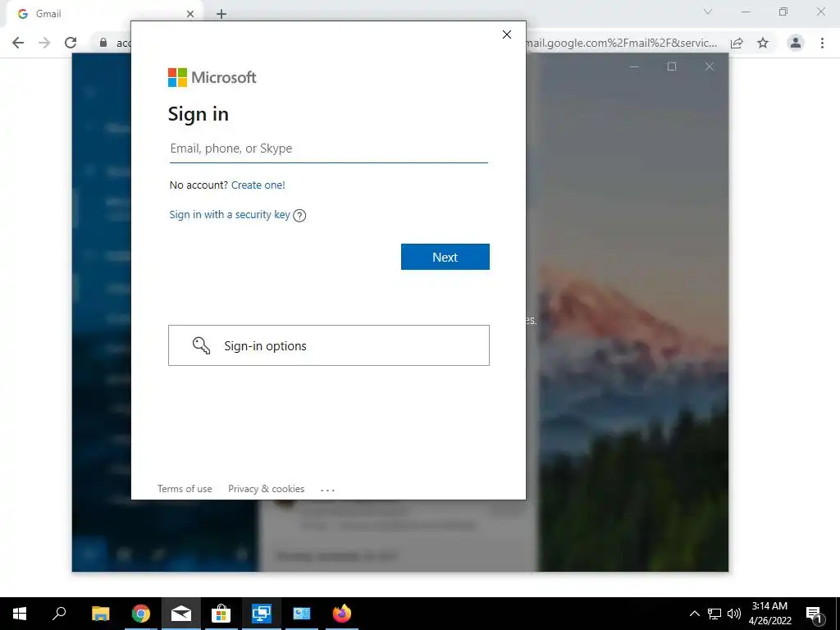Close the Gmail tab
The height and width of the screenshot is (630, 840).
190,14
